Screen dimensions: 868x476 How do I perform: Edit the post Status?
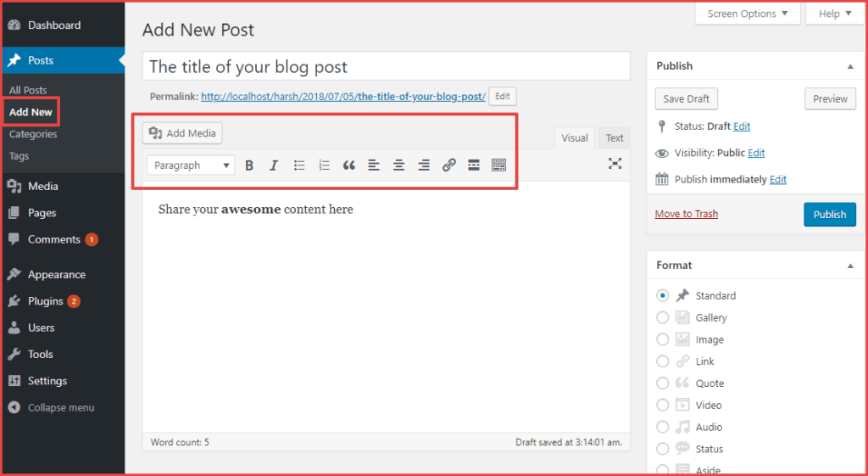742,126
